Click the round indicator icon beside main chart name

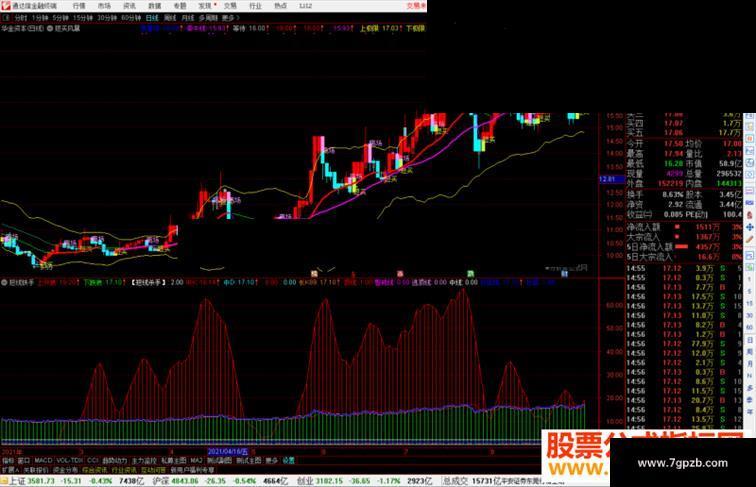50,28
